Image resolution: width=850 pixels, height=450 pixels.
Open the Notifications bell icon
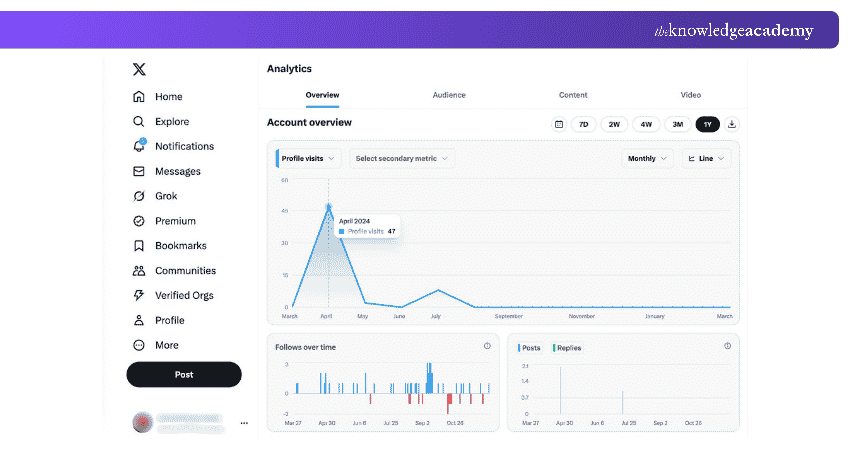(x=139, y=146)
